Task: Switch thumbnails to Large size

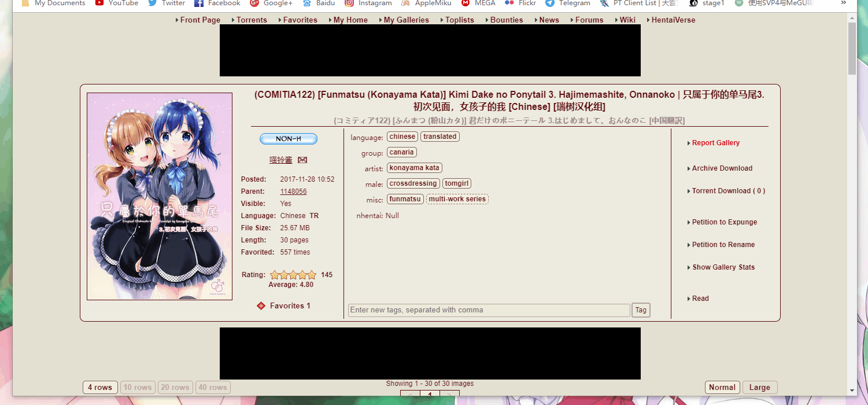Action: coord(760,388)
